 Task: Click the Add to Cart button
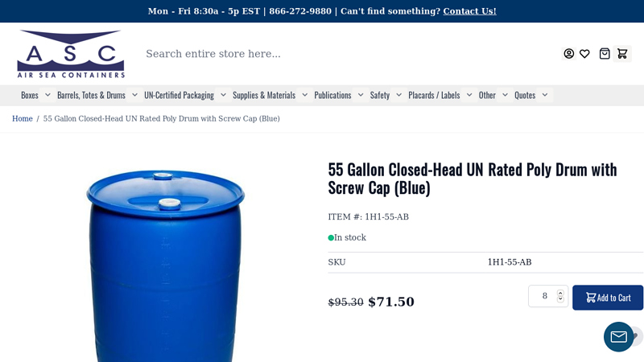point(608,298)
